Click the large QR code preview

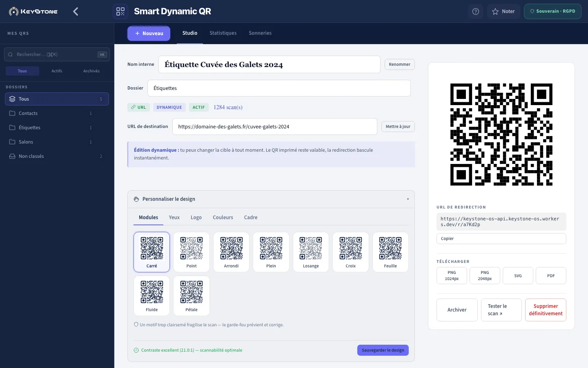pyautogui.click(x=501, y=135)
